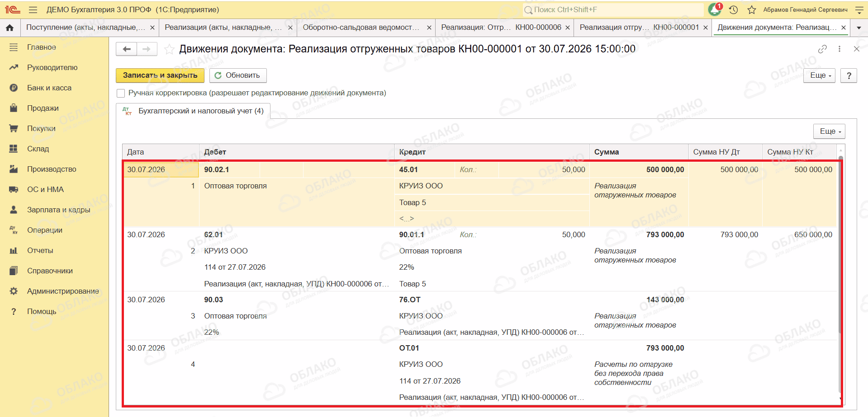The width and height of the screenshot is (868, 417).
Task: Open the 1C main logo menu
Action: point(13,9)
